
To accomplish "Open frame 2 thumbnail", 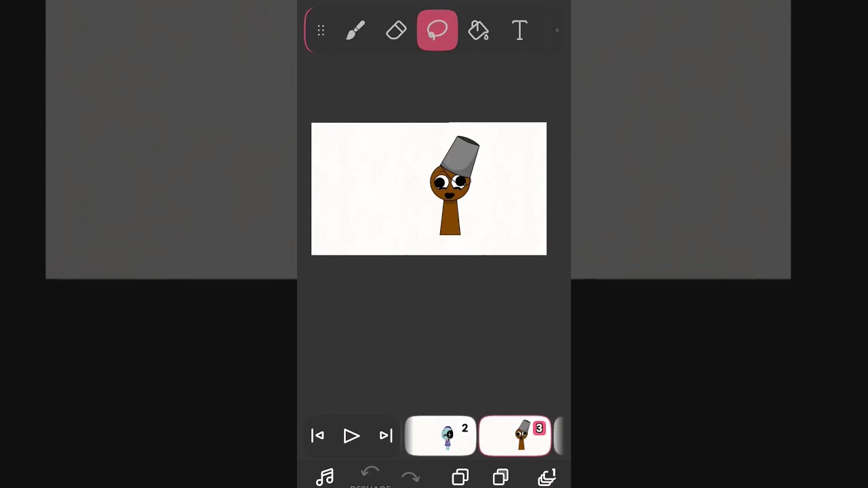I will tap(441, 436).
